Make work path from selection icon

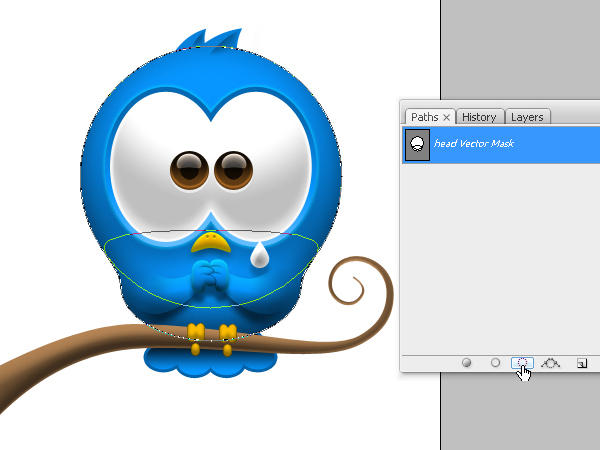pyautogui.click(x=550, y=363)
